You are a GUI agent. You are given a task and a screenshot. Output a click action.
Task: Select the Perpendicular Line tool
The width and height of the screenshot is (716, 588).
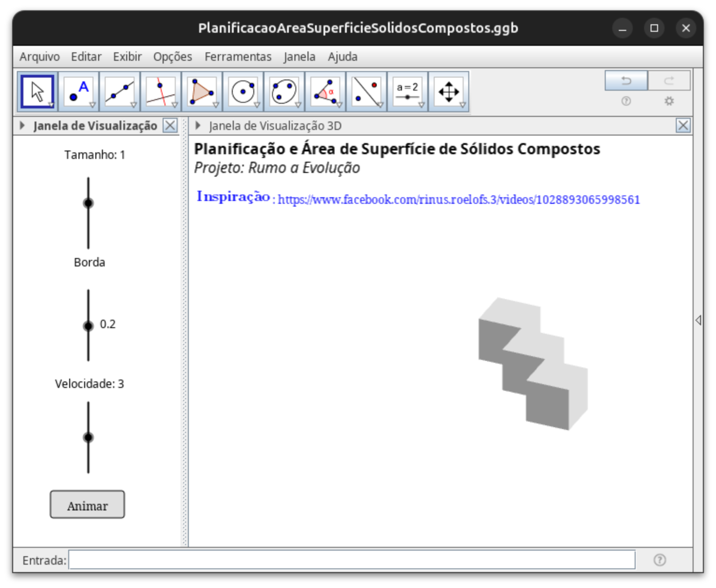point(161,92)
